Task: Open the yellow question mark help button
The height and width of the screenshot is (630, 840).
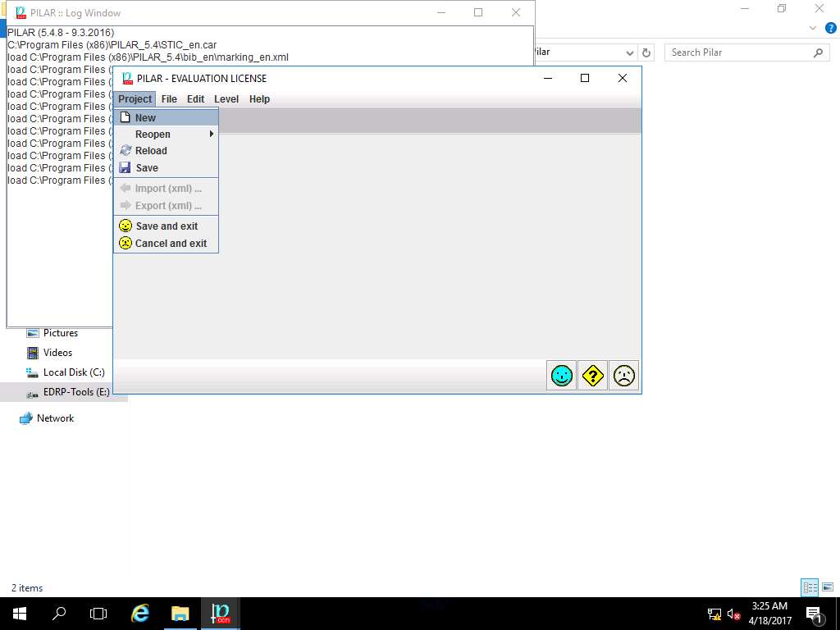Action: 592,376
